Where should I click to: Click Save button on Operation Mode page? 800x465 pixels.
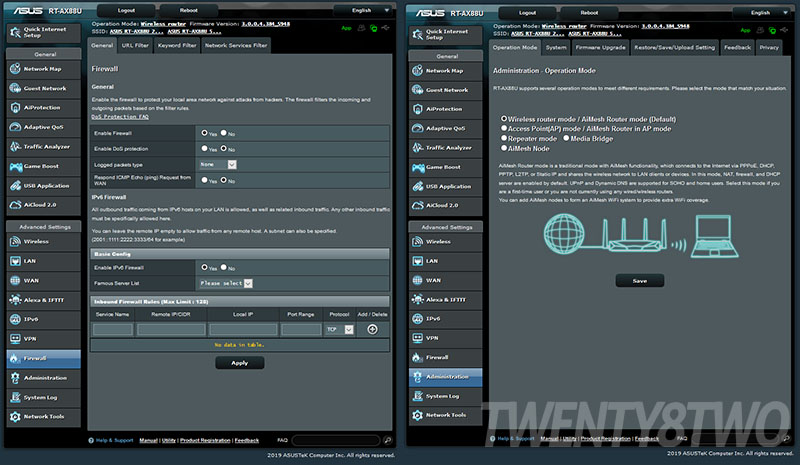click(640, 281)
